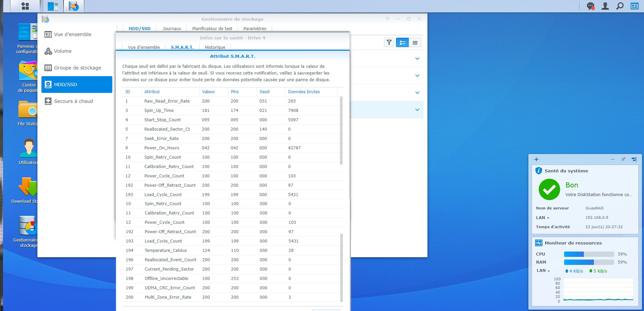Click the Power_On_Hours attribute
This screenshot has height=311, width=644.
click(162, 148)
